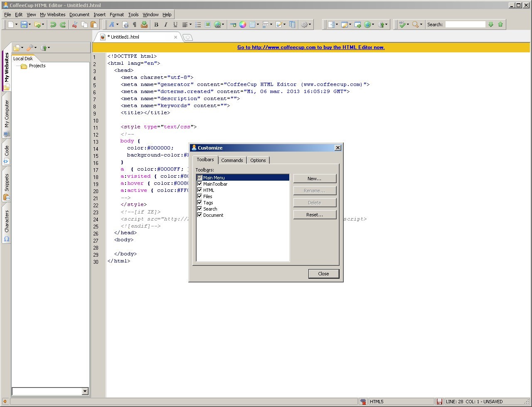Disable the Search toolbar checkbox
The image size is (532, 407).
pos(199,209)
